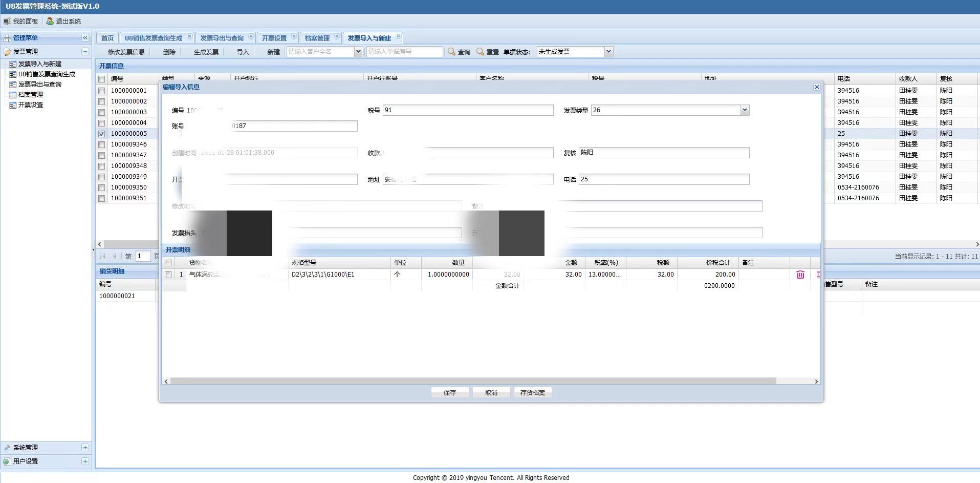Open 发票导出与查询 in sidebar tree

tap(39, 85)
